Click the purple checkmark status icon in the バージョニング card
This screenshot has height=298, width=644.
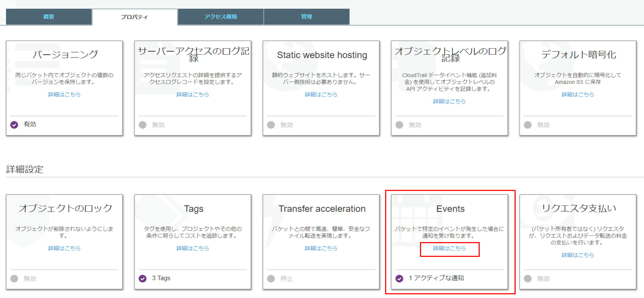pos(14,125)
